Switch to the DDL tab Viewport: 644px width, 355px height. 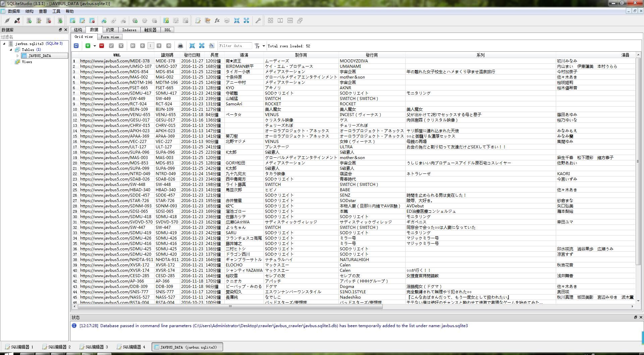click(168, 30)
